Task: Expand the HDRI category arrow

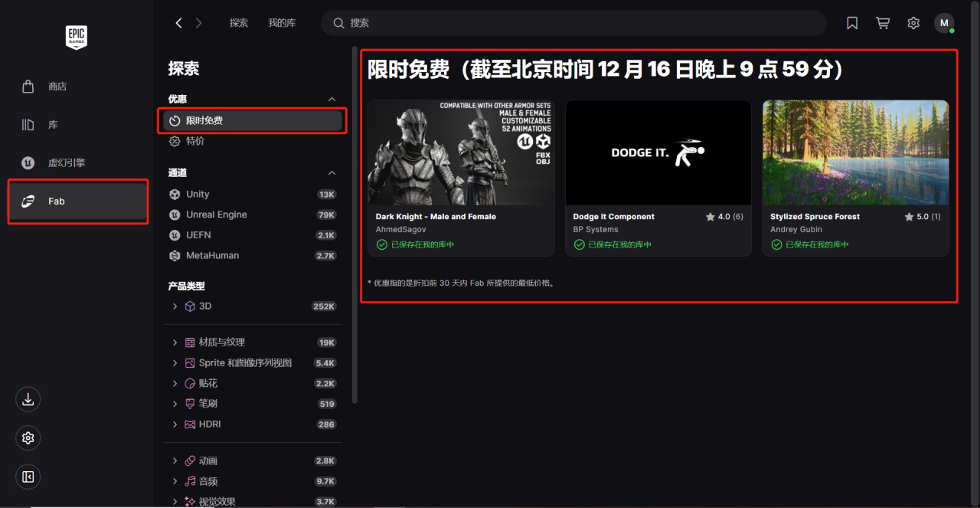Action: (x=175, y=424)
